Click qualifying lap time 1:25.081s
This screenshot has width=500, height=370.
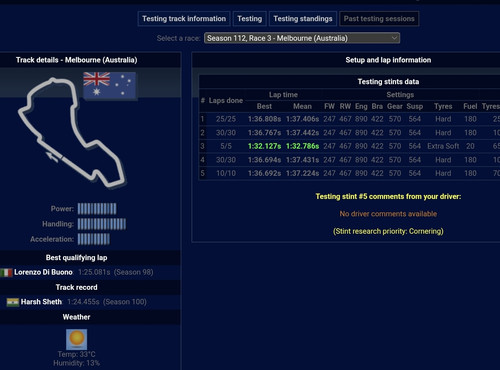pyautogui.click(x=94, y=272)
